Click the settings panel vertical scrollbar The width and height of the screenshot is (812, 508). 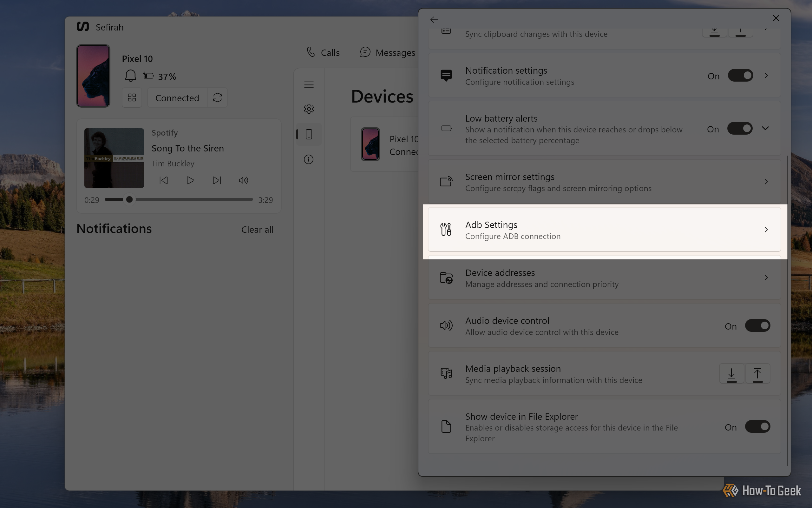tap(787, 310)
